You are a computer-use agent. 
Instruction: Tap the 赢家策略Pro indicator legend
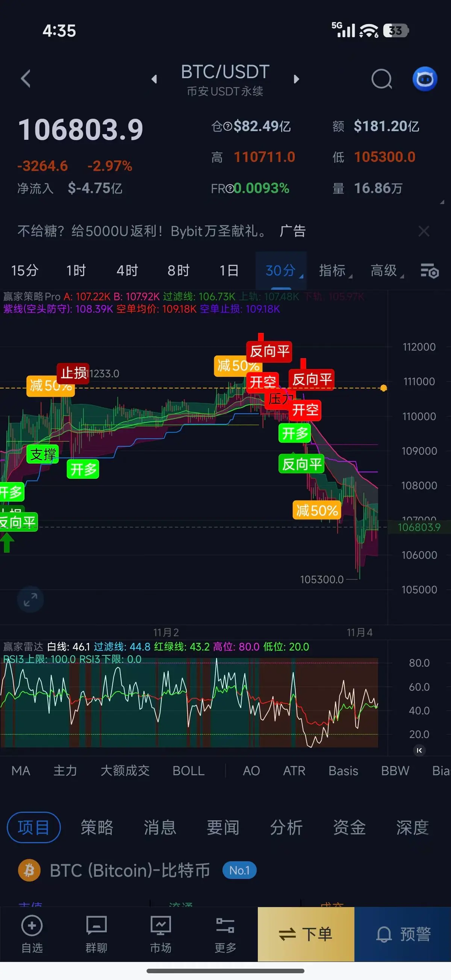[x=32, y=296]
